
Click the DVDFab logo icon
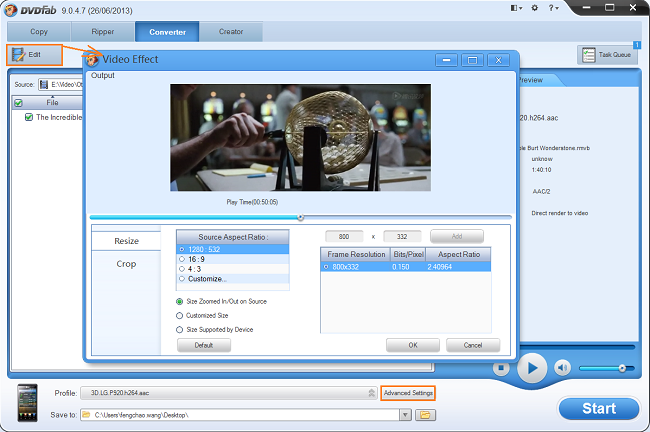tap(10, 10)
